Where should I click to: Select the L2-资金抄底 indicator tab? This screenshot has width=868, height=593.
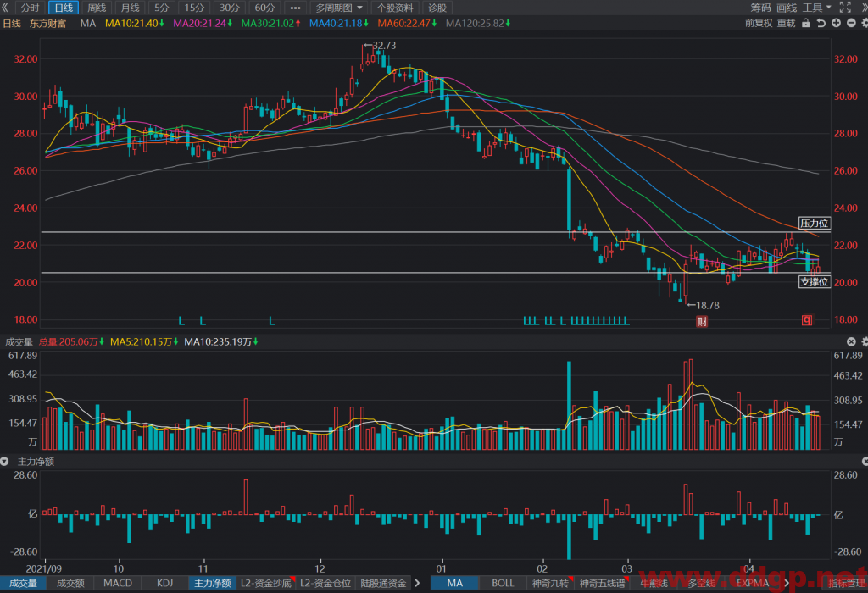coord(265,583)
